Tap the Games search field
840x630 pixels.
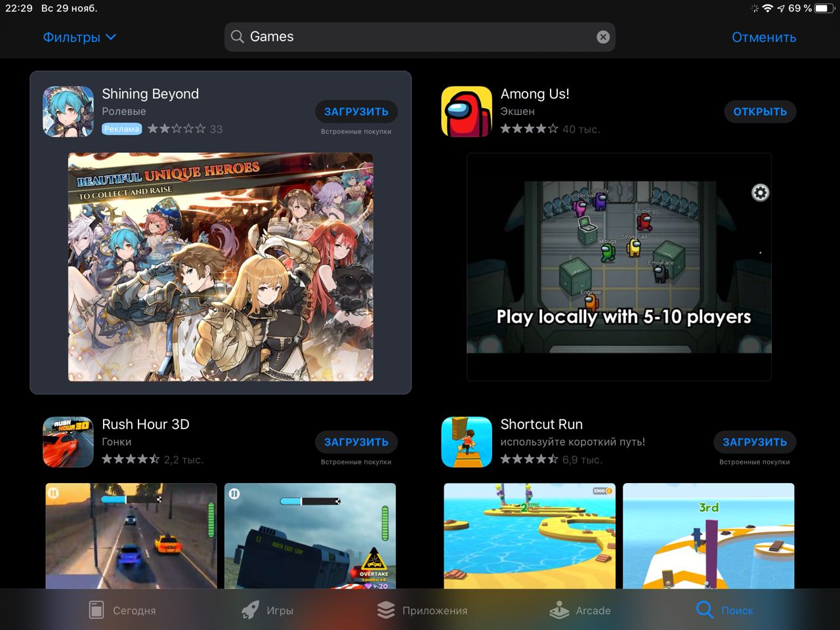420,37
